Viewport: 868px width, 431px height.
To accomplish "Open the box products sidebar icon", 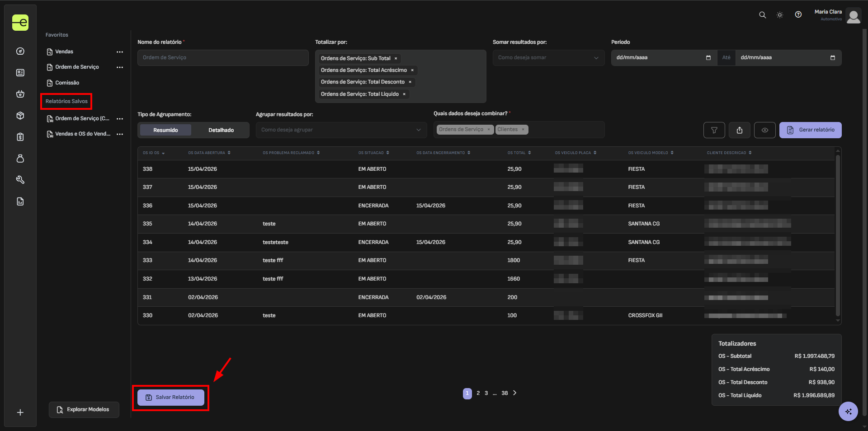I will [20, 116].
